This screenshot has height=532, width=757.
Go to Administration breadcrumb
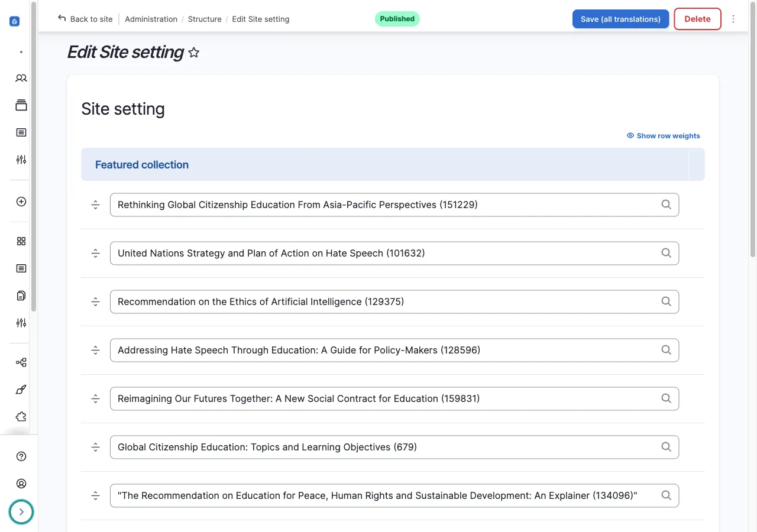click(x=151, y=19)
